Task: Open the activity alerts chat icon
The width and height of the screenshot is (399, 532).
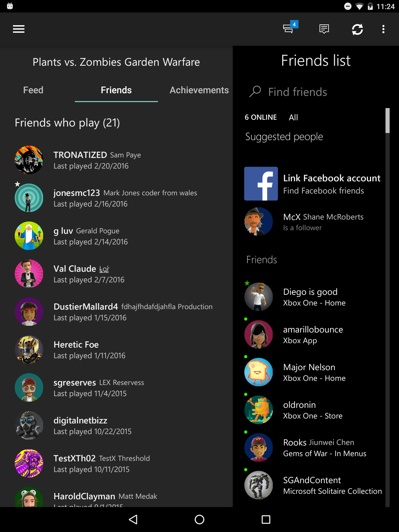Action: point(324,29)
